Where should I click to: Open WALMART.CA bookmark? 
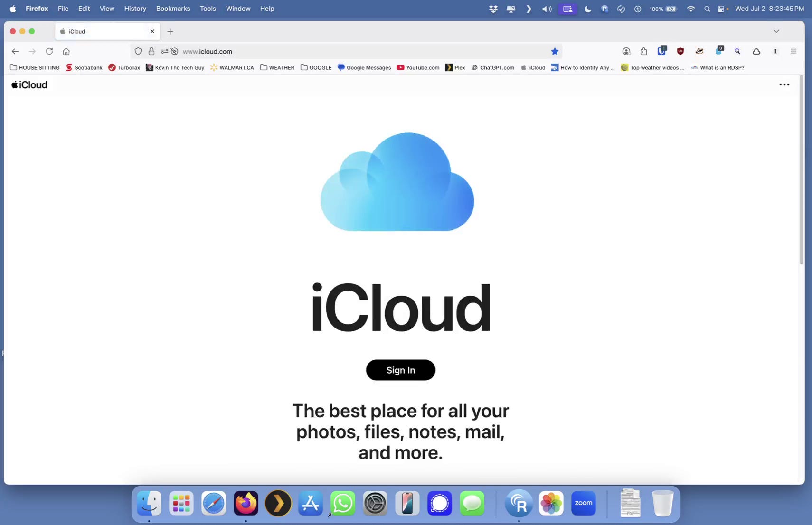(x=232, y=67)
